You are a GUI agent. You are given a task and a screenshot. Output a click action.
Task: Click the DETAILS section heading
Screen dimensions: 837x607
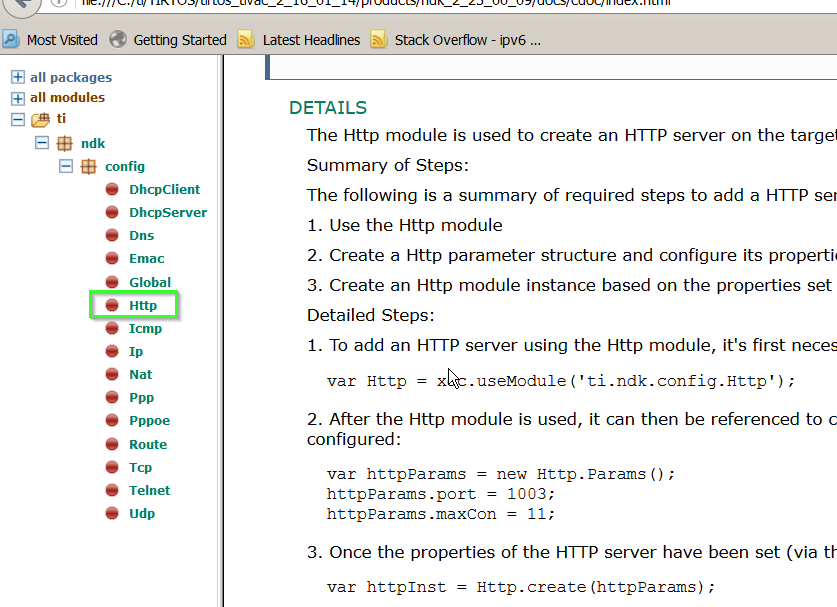click(x=328, y=108)
